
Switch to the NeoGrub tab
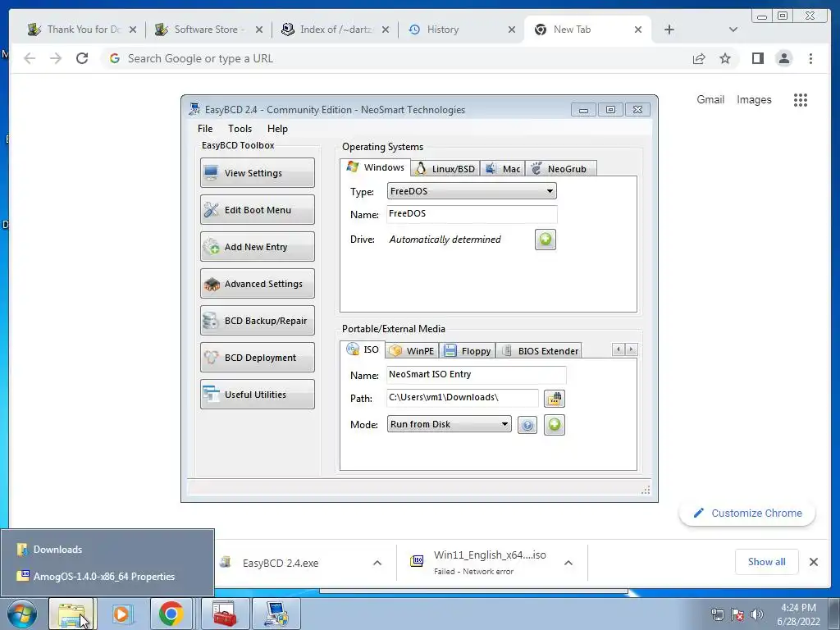point(560,169)
